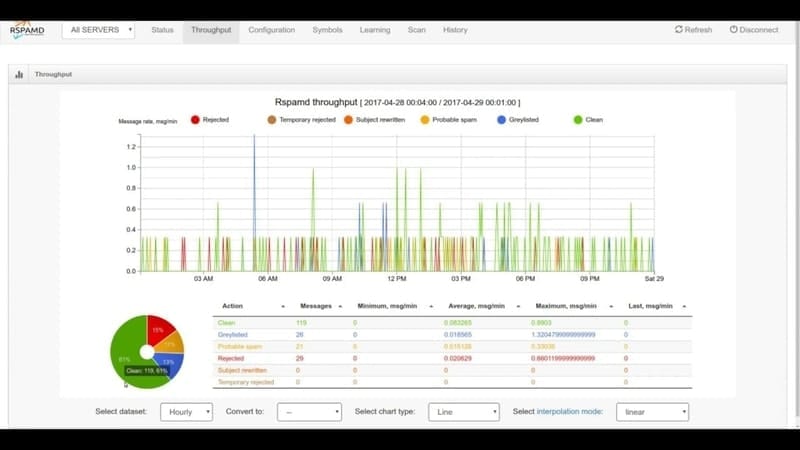Viewport: 800px width, 450px height.
Task: Sort table by Messages column
Action: click(320, 306)
